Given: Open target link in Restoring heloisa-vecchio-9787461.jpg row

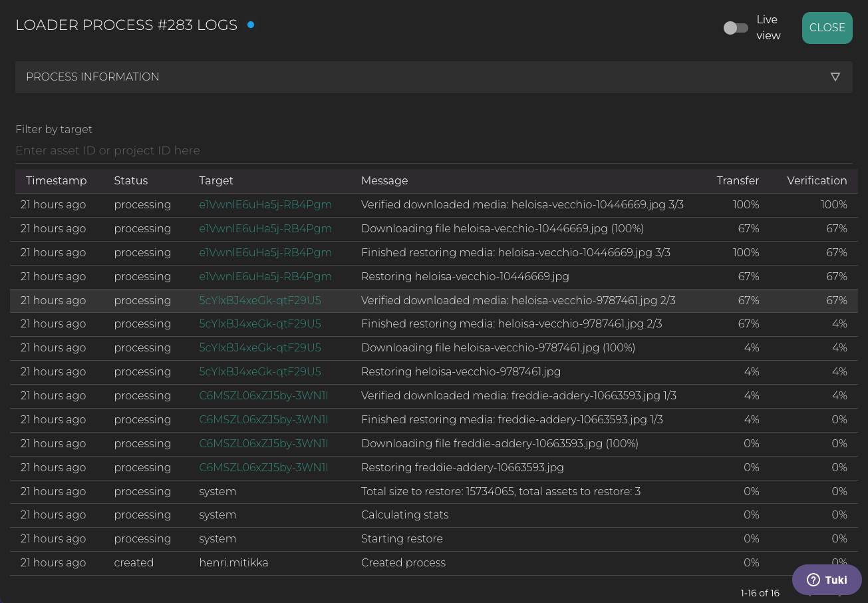Looking at the screenshot, I should coord(260,371).
